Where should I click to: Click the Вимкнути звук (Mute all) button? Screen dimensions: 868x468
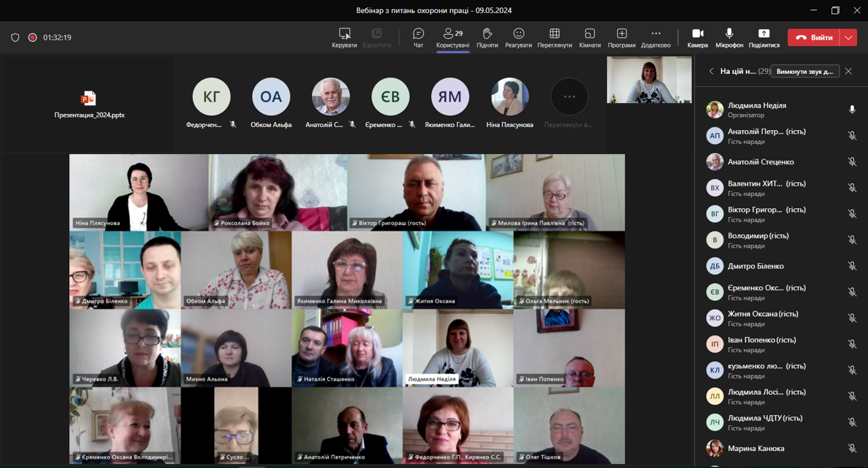click(805, 71)
